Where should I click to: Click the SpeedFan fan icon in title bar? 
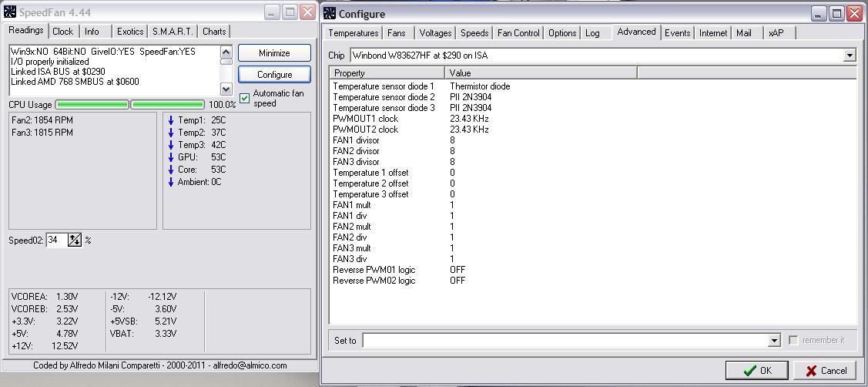coord(9,12)
